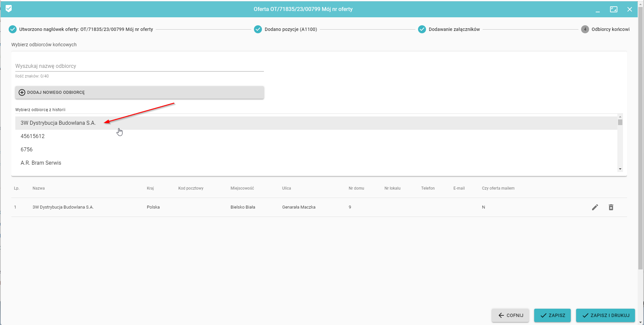Delete recipient with the trash icon
644x325 pixels.
611,207
